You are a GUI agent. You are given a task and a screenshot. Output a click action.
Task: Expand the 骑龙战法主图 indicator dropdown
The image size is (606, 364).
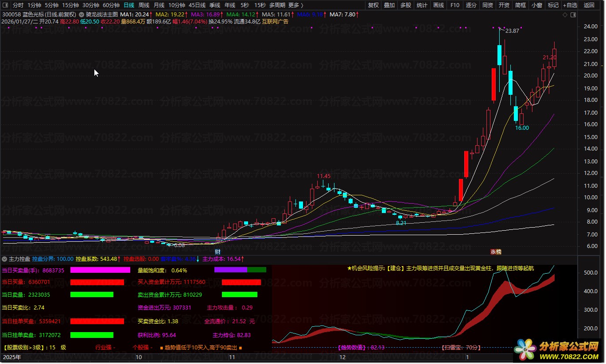click(82, 15)
